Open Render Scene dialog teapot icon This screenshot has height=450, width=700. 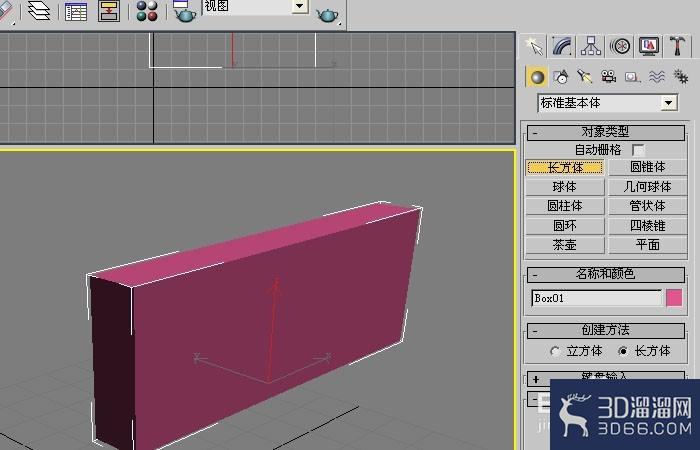click(x=183, y=11)
